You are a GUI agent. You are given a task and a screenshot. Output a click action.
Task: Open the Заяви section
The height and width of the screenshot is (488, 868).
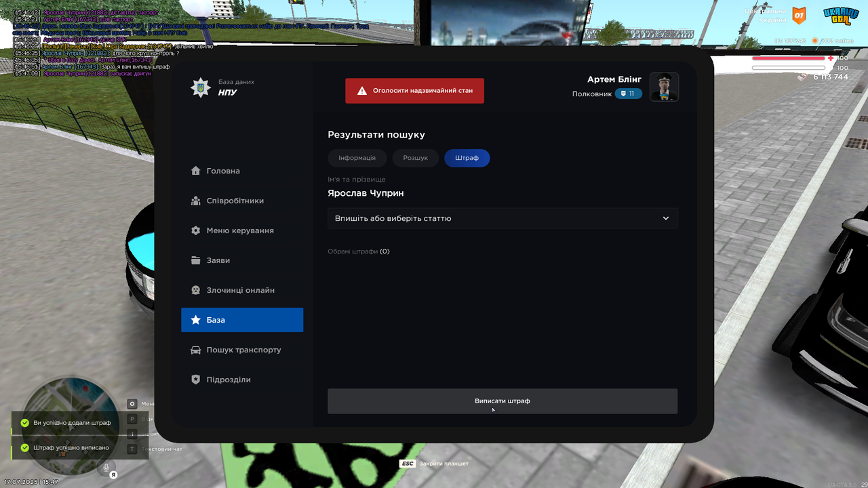point(242,260)
